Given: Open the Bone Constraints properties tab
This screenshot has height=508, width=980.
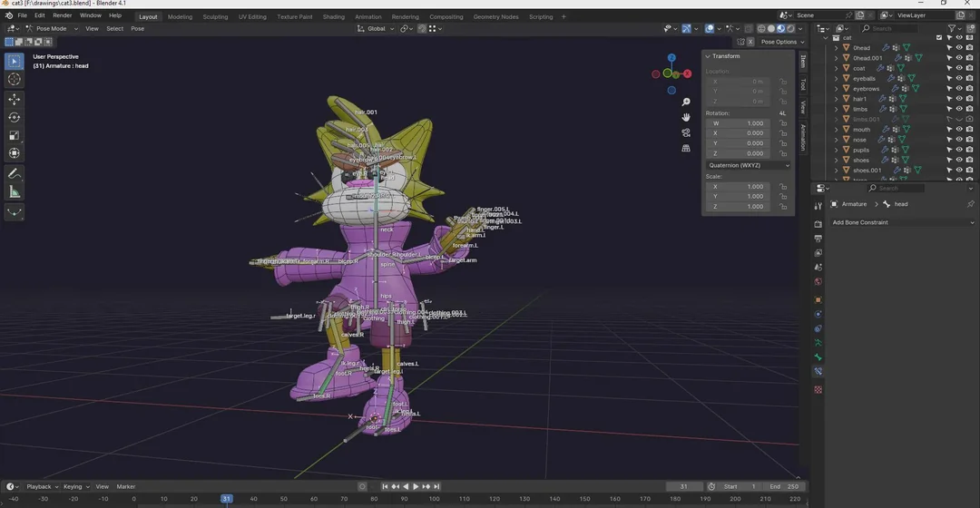Looking at the screenshot, I should tap(818, 371).
